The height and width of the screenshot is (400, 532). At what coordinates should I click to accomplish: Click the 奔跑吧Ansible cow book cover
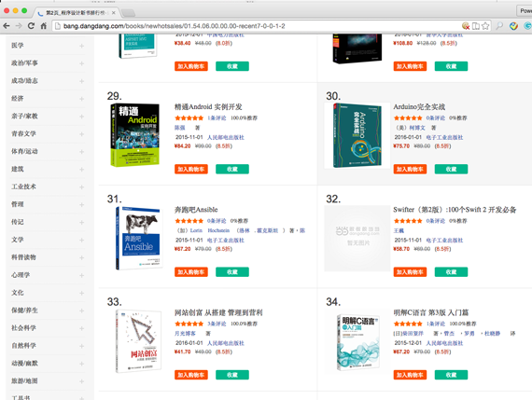point(138,239)
